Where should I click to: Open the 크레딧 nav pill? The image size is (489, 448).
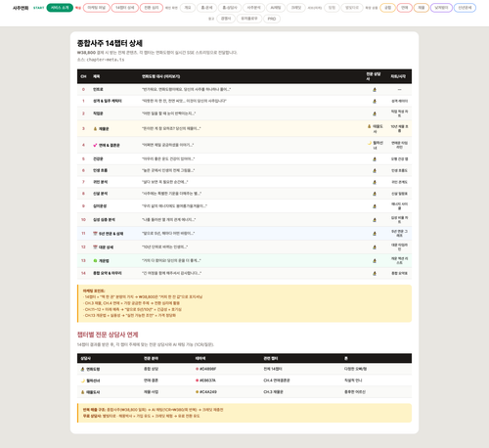pyautogui.click(x=296, y=8)
